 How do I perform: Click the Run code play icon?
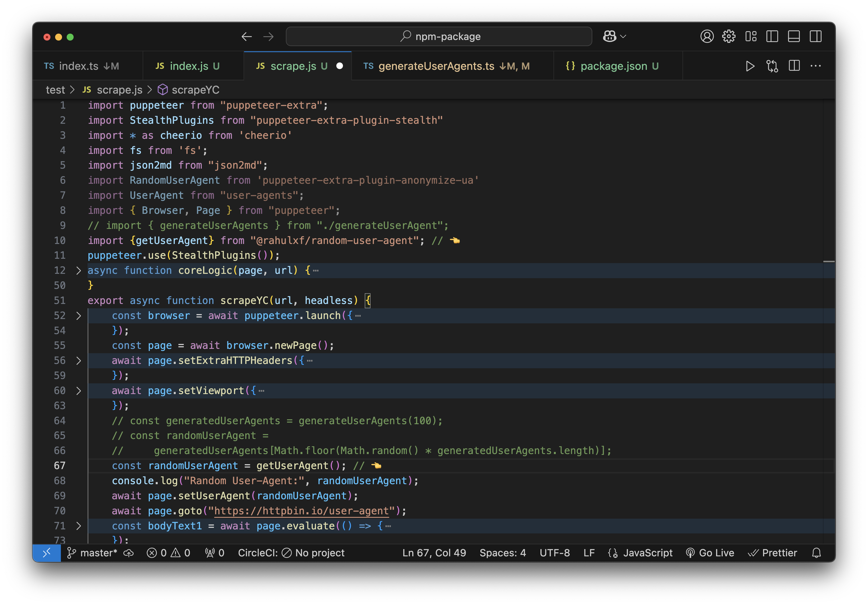pos(750,66)
